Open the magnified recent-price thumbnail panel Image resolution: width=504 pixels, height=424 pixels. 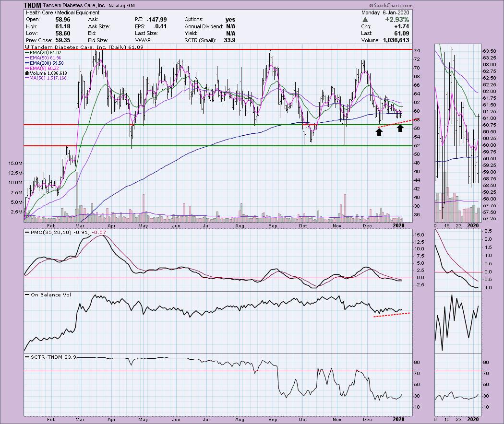pos(458,133)
